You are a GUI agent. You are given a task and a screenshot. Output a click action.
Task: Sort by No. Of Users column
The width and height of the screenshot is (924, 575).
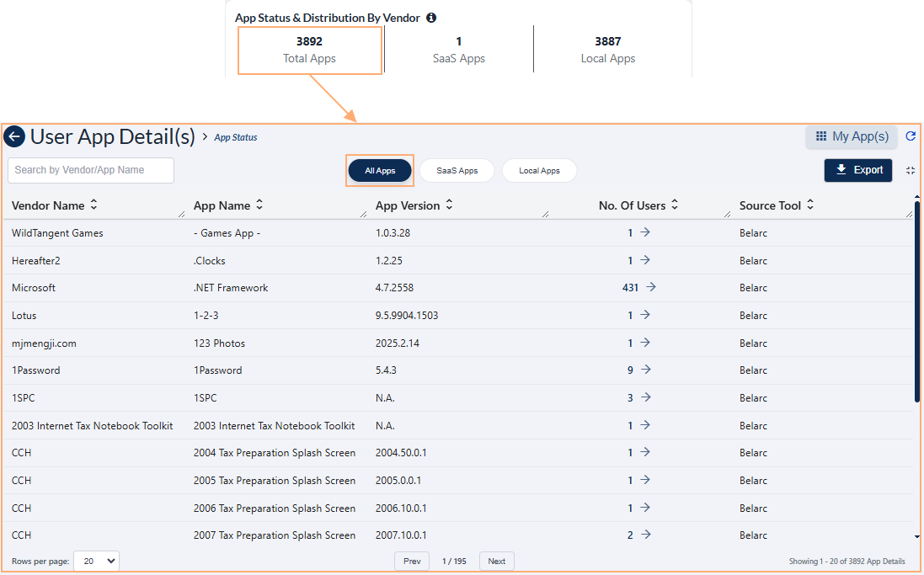click(x=675, y=205)
